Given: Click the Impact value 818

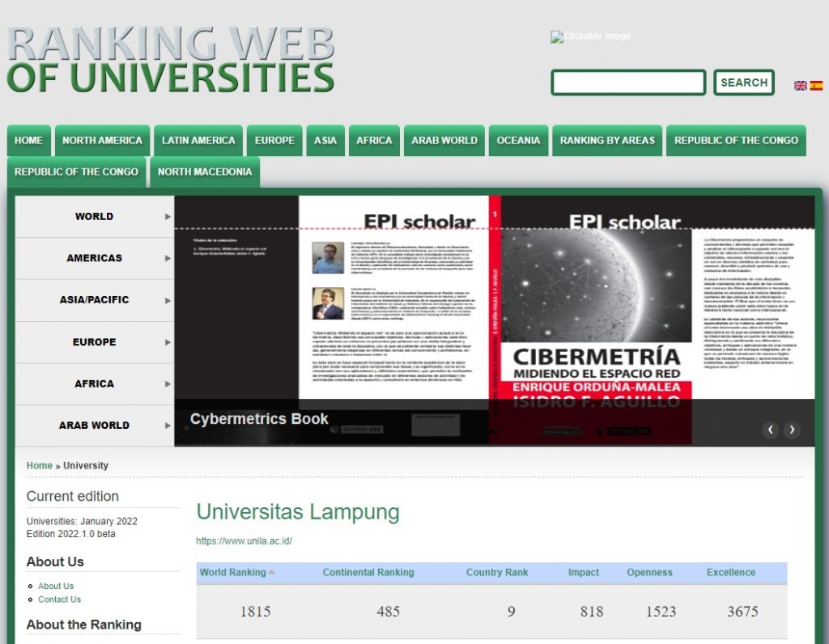Looking at the screenshot, I should 592,612.
